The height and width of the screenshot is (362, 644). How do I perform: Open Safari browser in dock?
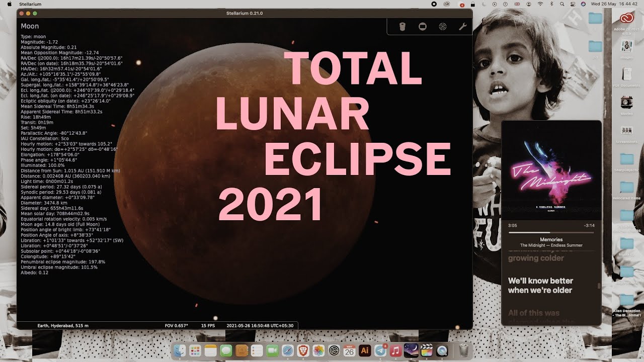288,350
